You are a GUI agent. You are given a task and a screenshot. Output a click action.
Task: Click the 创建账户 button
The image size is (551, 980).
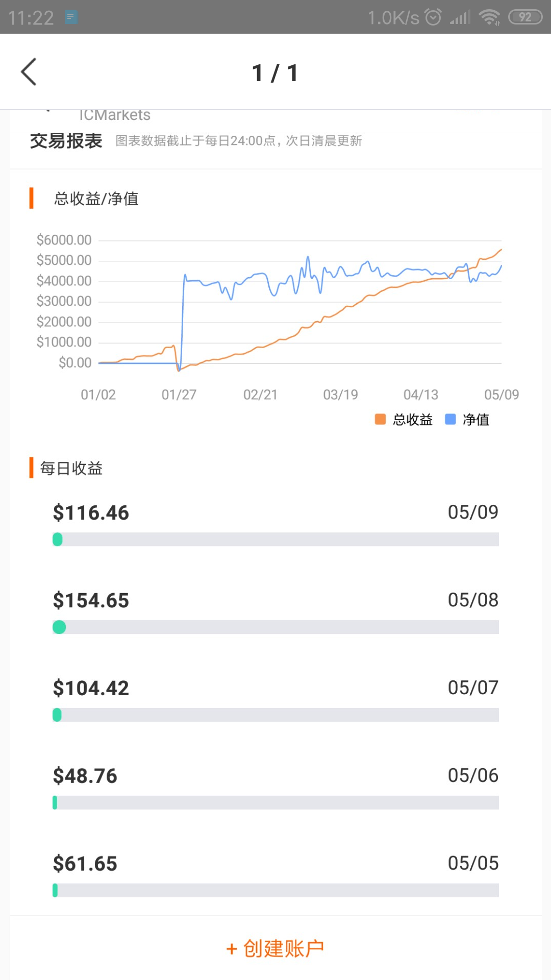[275, 948]
